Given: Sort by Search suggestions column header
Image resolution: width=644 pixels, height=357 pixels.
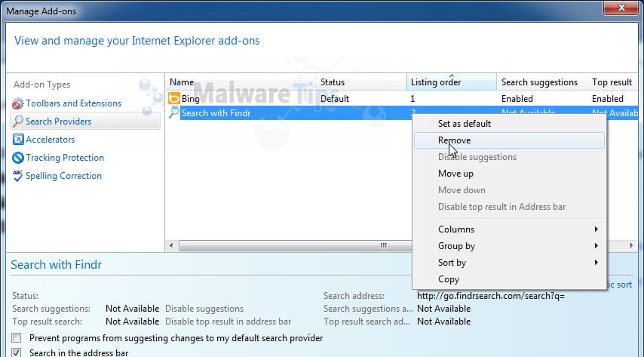Looking at the screenshot, I should click(541, 82).
